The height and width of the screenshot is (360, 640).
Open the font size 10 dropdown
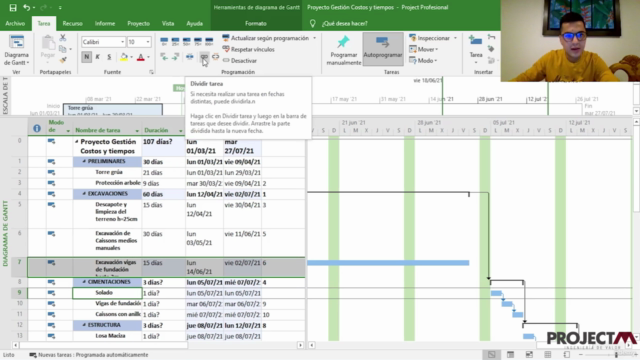tap(148, 42)
